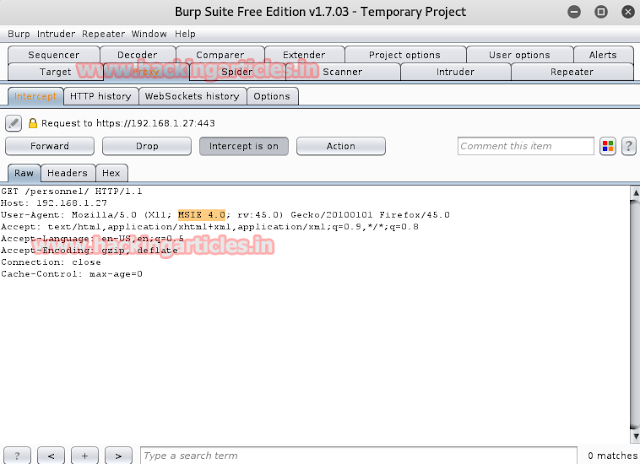Click the padlock icon next to Request to
The height and width of the screenshot is (464, 640).
[33, 123]
